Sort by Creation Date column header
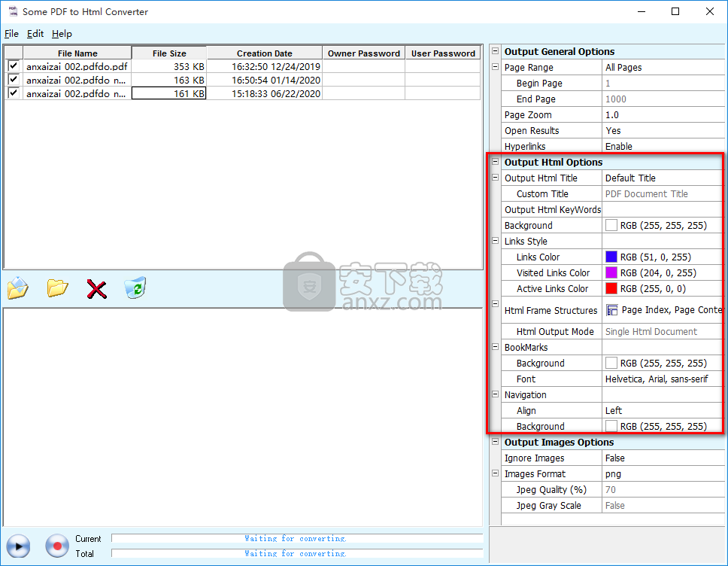728x566 pixels. tap(264, 53)
